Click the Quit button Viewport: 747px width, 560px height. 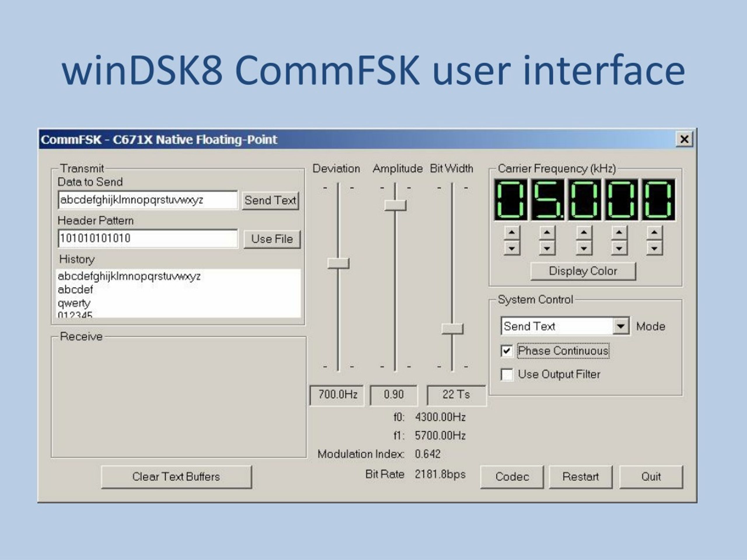coord(651,477)
